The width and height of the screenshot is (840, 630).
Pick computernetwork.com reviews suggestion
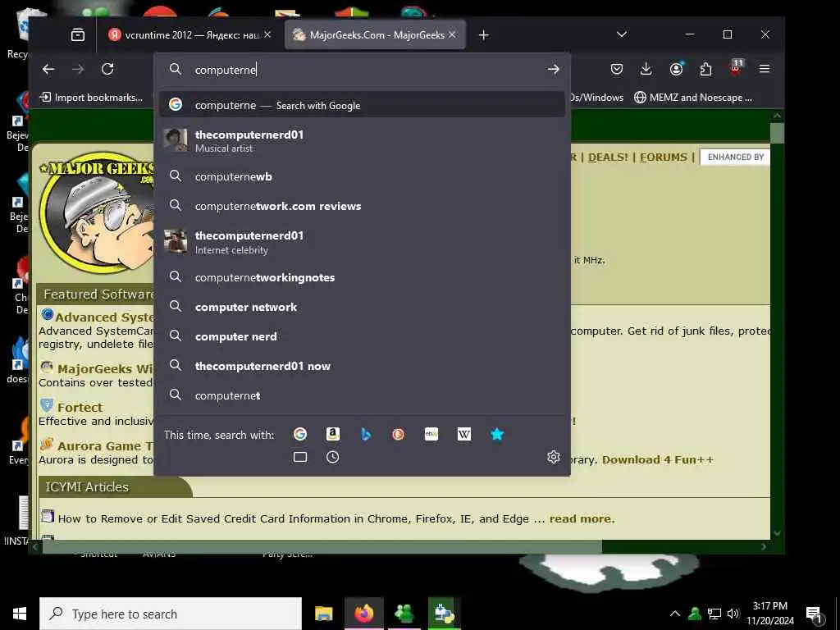click(x=362, y=206)
